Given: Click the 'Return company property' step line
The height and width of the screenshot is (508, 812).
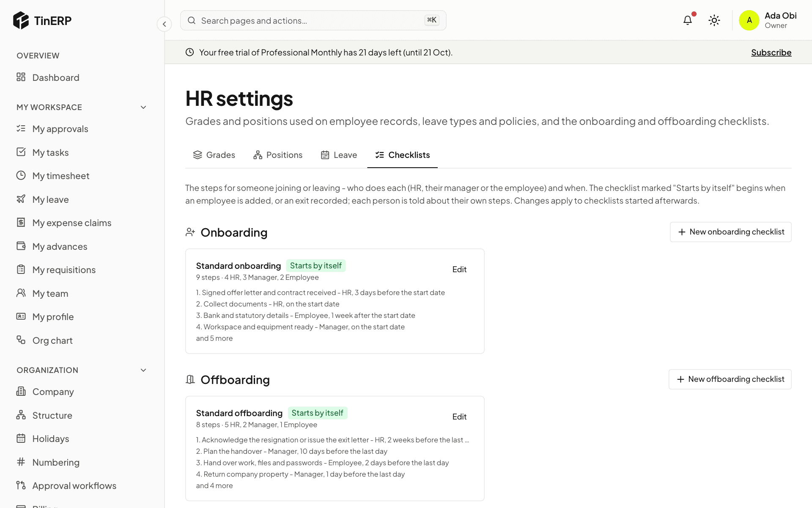Looking at the screenshot, I should pyautogui.click(x=300, y=474).
